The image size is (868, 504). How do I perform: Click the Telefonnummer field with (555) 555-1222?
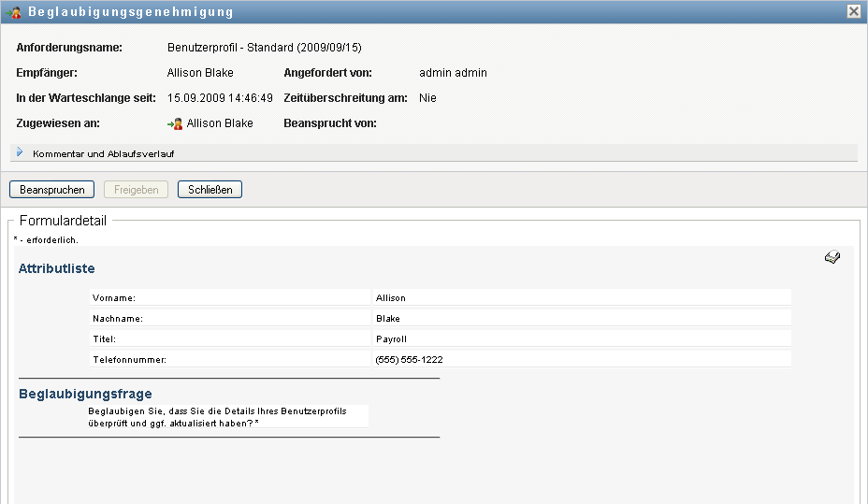tap(409, 360)
